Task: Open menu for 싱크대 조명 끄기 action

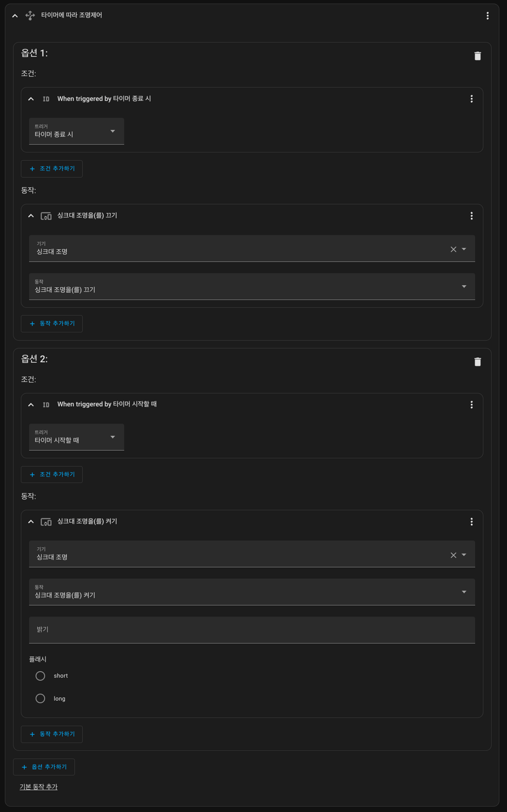Action: click(472, 216)
